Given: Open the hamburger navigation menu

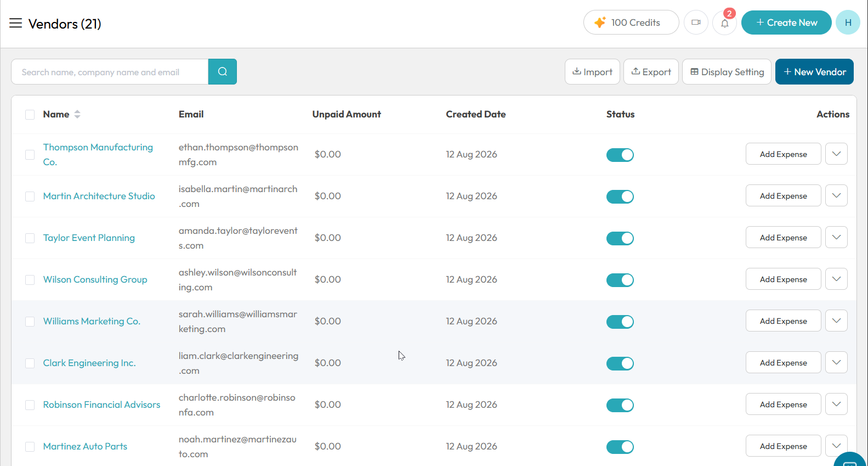Looking at the screenshot, I should 15,23.
